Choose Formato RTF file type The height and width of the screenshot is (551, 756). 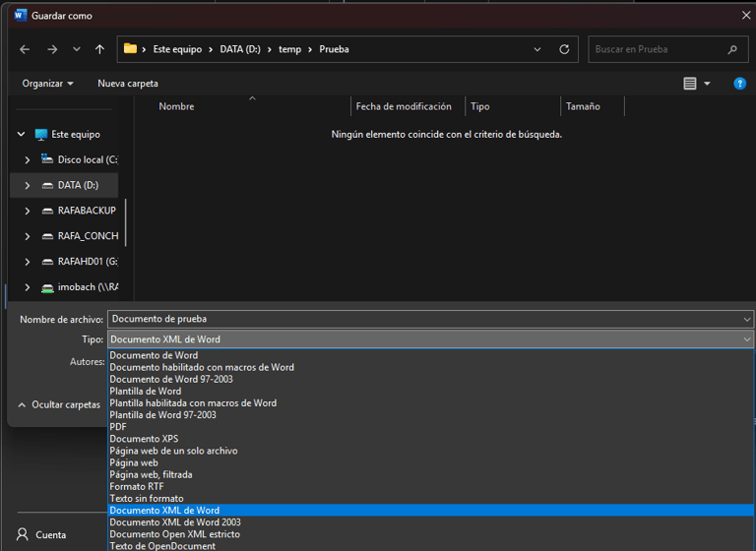(137, 486)
